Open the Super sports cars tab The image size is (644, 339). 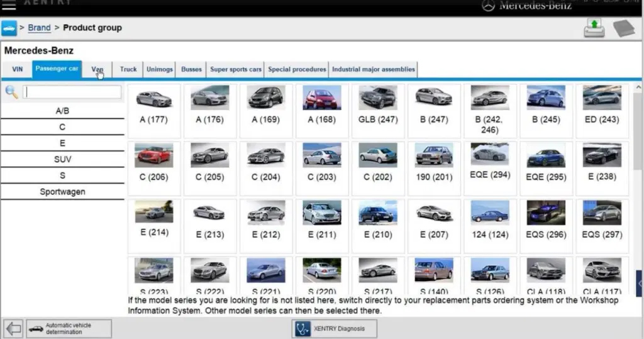[x=236, y=69]
